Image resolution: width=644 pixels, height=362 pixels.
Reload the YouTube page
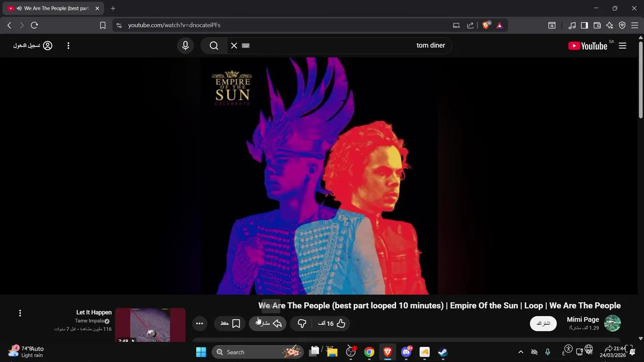34,25
